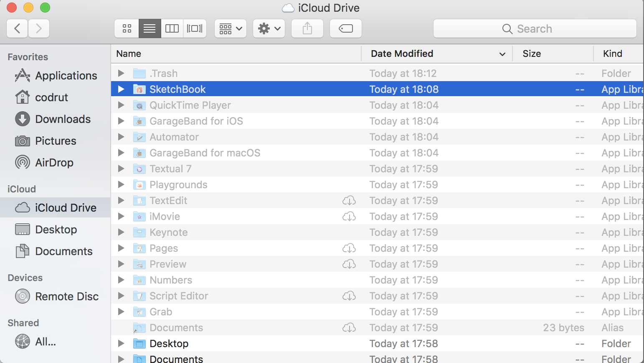Switch to column view

[172, 28]
